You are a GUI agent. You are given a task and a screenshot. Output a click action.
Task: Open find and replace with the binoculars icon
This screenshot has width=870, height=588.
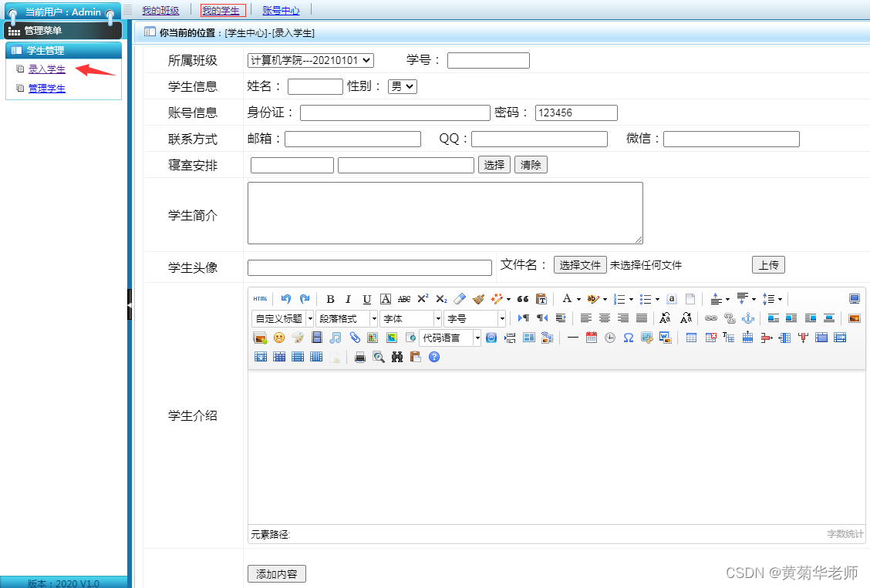point(396,356)
